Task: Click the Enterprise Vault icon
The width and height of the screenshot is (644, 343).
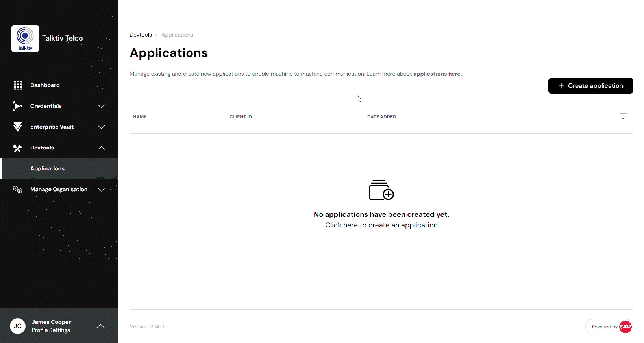Action: click(18, 127)
